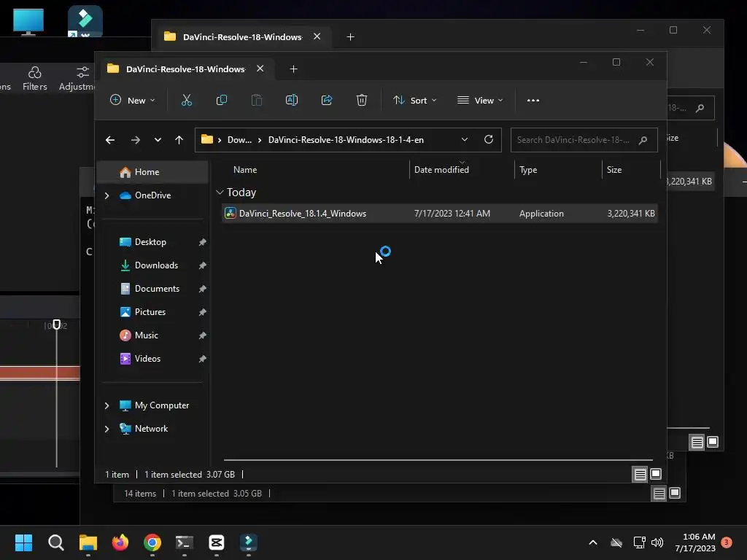Open Filmora from the taskbar

[249, 542]
